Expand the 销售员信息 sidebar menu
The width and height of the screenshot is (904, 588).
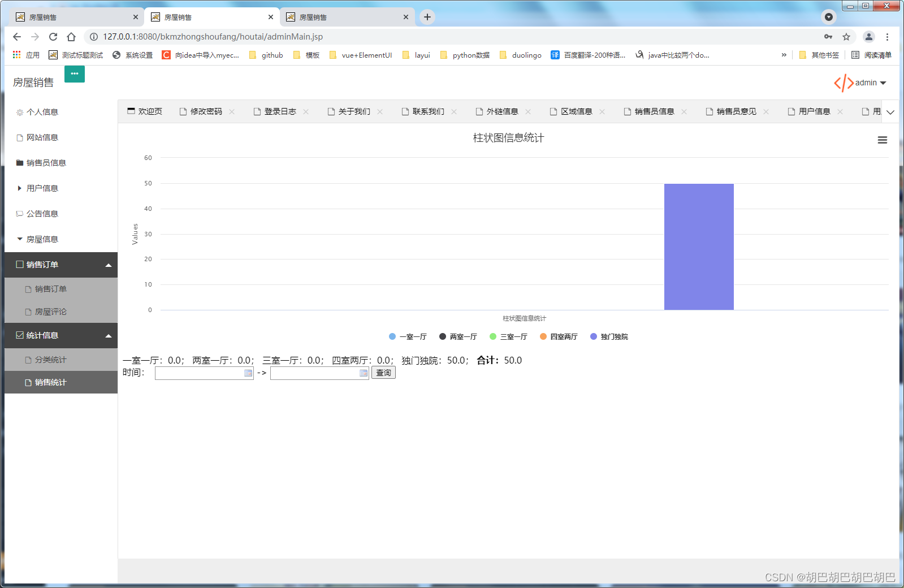(61, 163)
